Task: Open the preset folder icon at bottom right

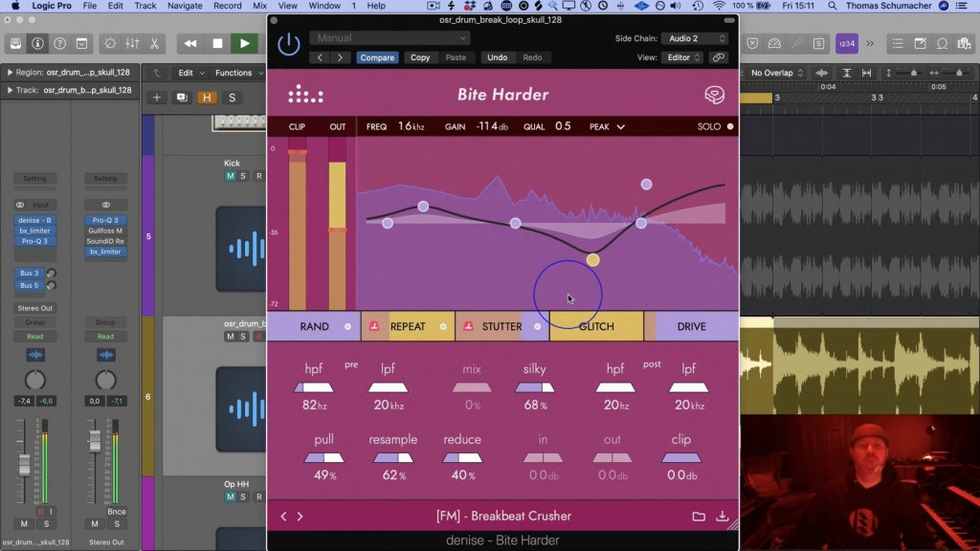Action: tap(700, 516)
